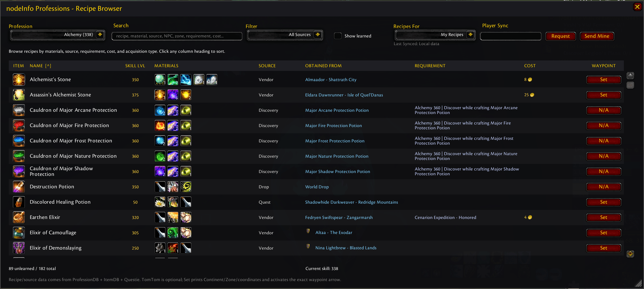The width and height of the screenshot is (644, 289).
Task: Open the Major Arcane Protection Potion link
Action: (337, 110)
